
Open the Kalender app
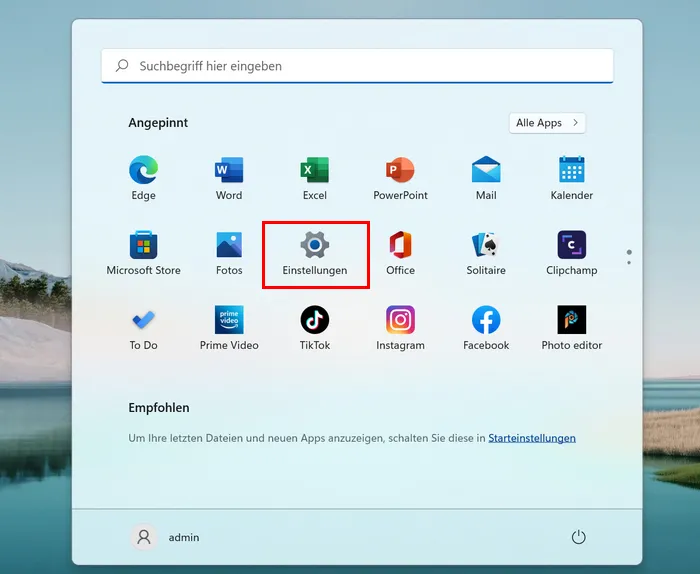[x=572, y=178]
